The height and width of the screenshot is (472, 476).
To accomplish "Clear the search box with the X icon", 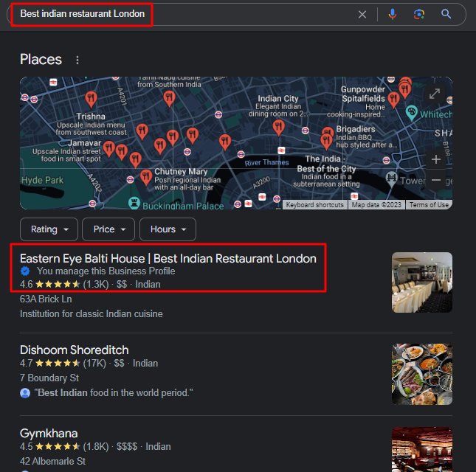I will pos(362,14).
